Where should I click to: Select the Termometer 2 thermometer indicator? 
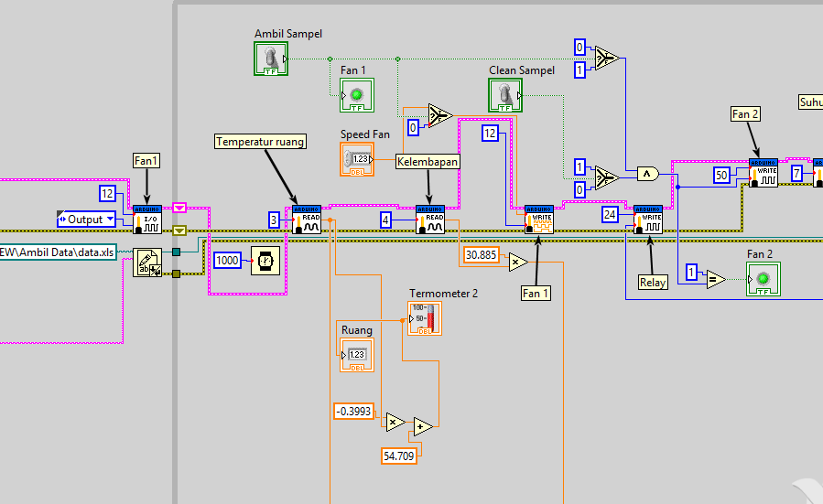425,318
